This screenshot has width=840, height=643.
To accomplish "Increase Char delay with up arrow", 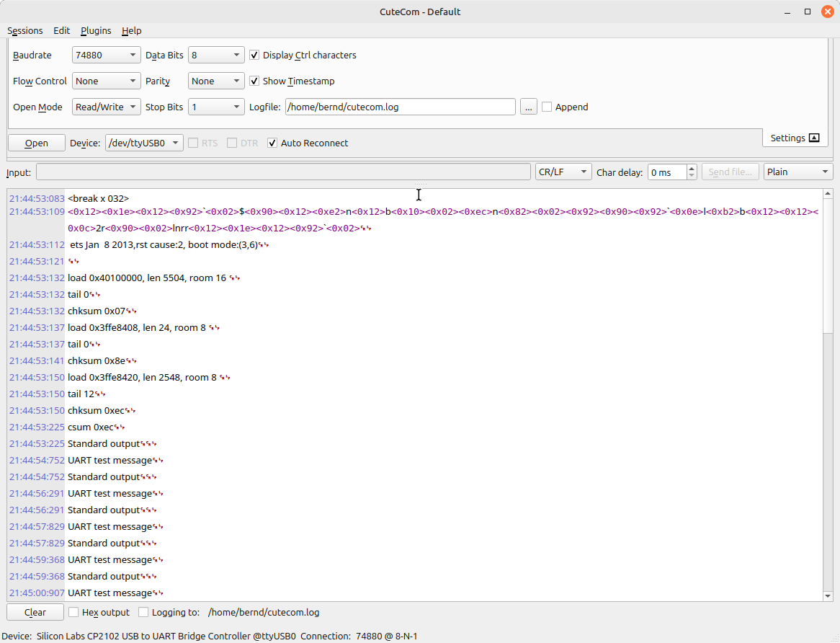I will [x=692, y=168].
